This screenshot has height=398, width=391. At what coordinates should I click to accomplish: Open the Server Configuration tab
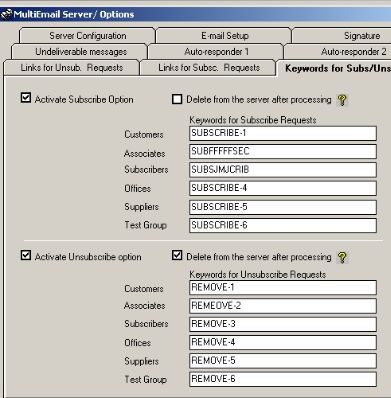click(87, 36)
